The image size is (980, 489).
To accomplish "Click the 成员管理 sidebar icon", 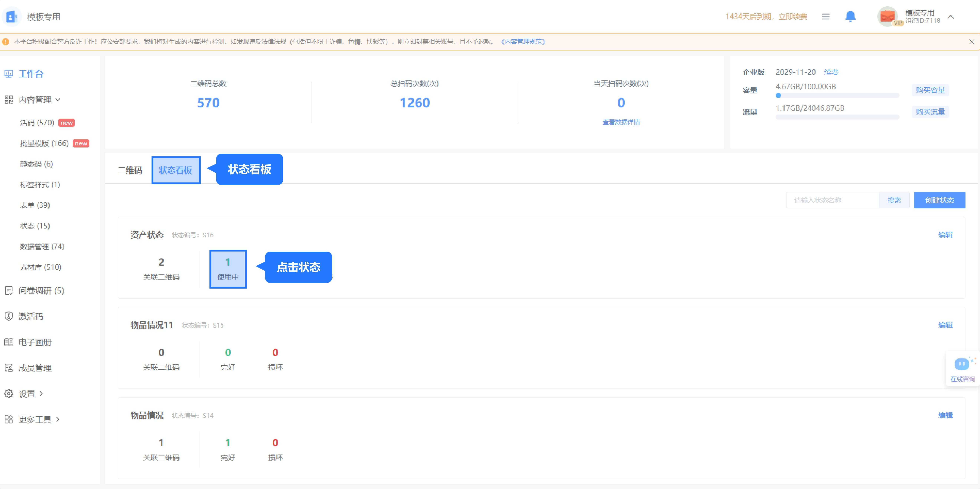I will pyautogui.click(x=9, y=368).
